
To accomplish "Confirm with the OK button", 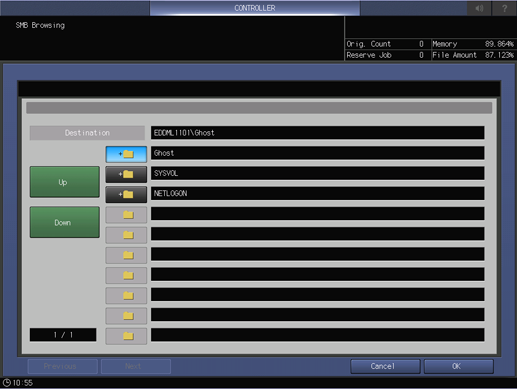I will click(x=459, y=366).
